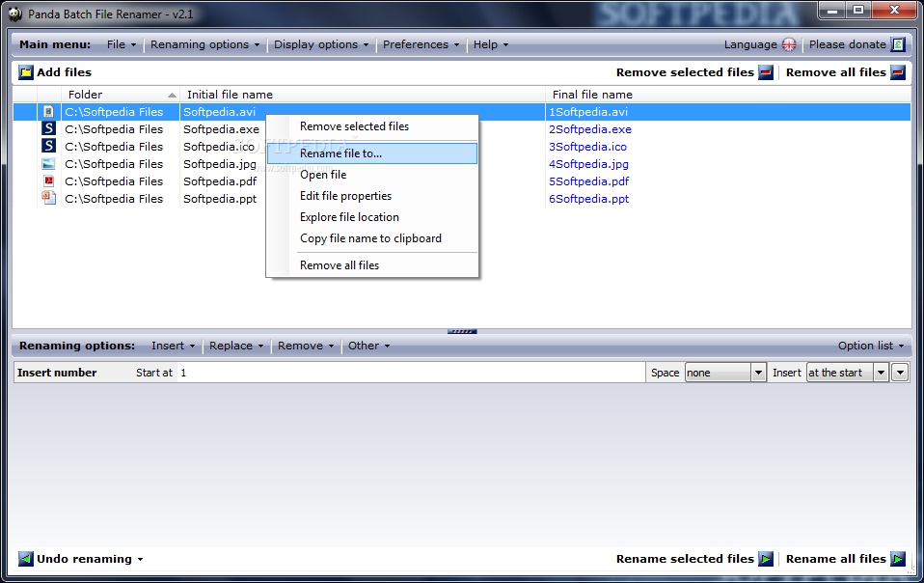The image size is (924, 583).
Task: Click the Please donate label
Action: pyautogui.click(x=848, y=44)
